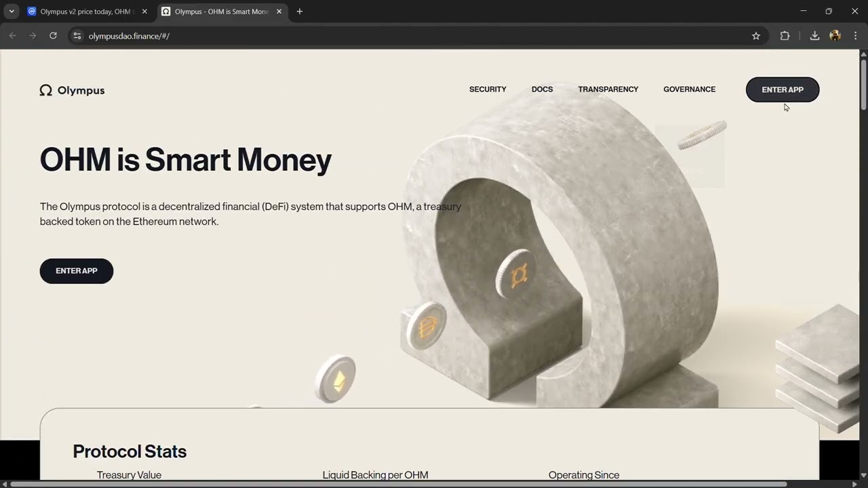This screenshot has width=868, height=488.
Task: Open the GOVERNANCE navigation link
Action: pos(689,89)
